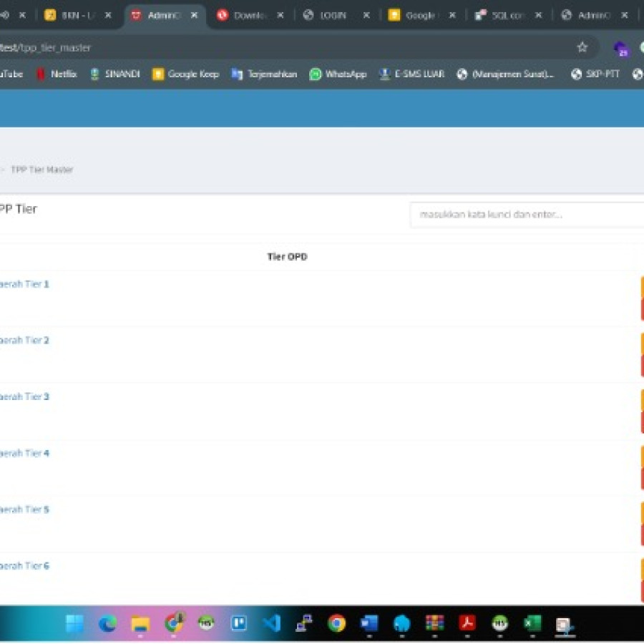
Task: Close the Download browser tab
Action: tap(280, 15)
